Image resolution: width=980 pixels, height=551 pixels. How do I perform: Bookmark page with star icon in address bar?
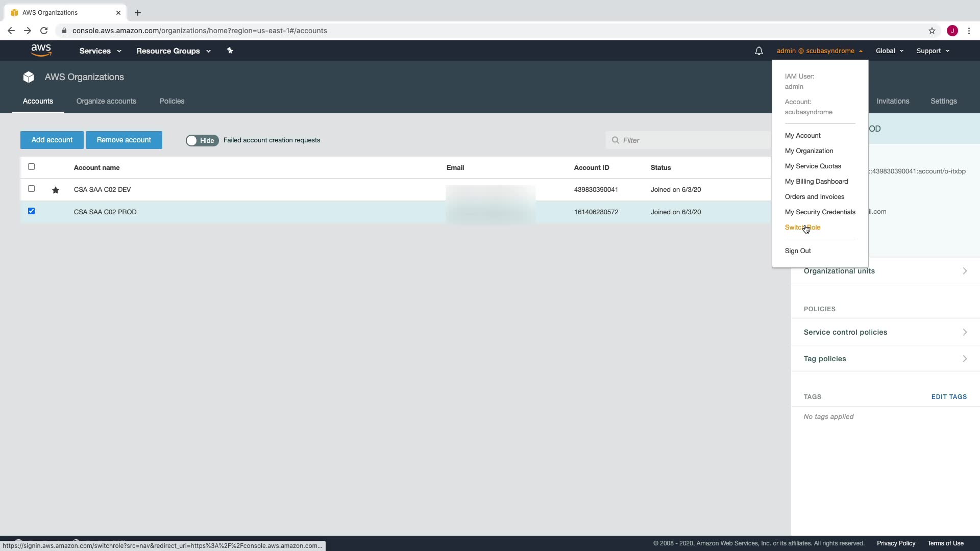(932, 31)
